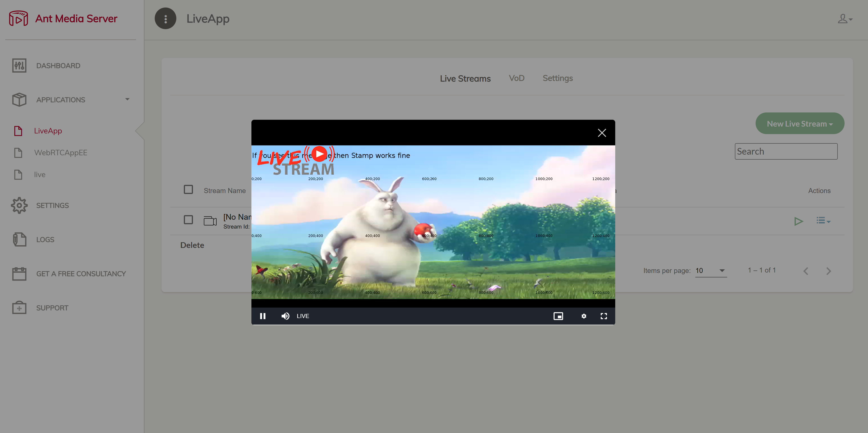Enter fullscreen in video player

pos(604,316)
